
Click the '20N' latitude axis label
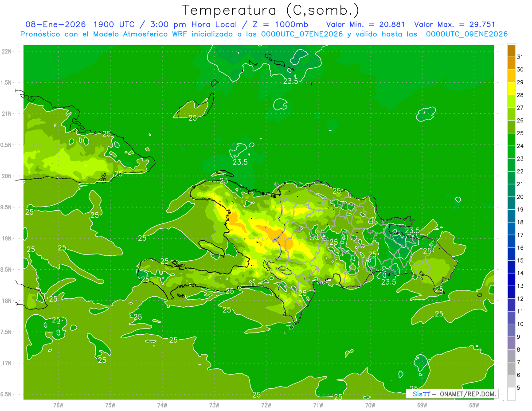7,176
